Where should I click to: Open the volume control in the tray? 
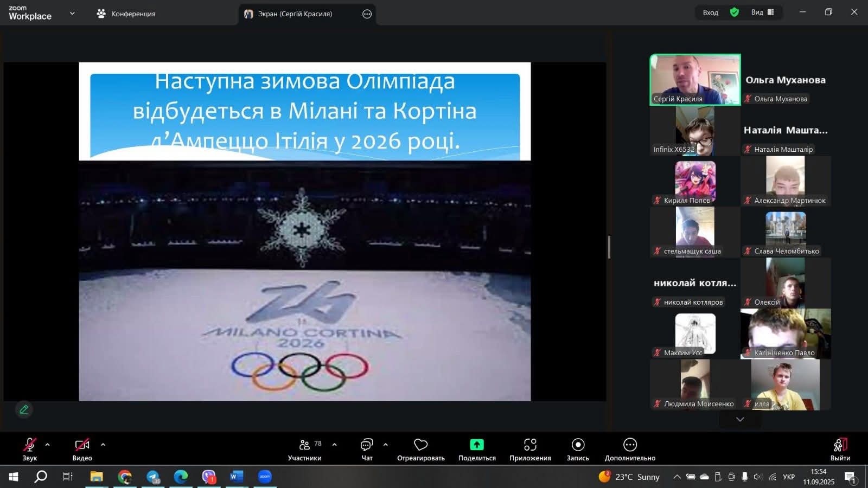758,477
